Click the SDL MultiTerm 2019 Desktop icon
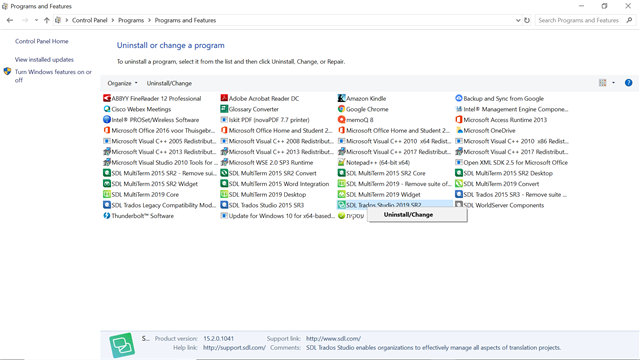This screenshot has height=360, width=640. [224, 195]
